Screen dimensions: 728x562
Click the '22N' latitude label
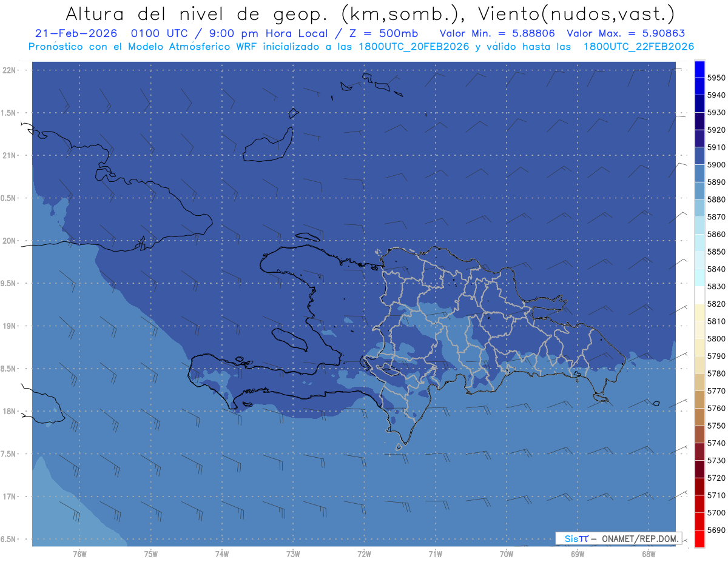coord(10,70)
